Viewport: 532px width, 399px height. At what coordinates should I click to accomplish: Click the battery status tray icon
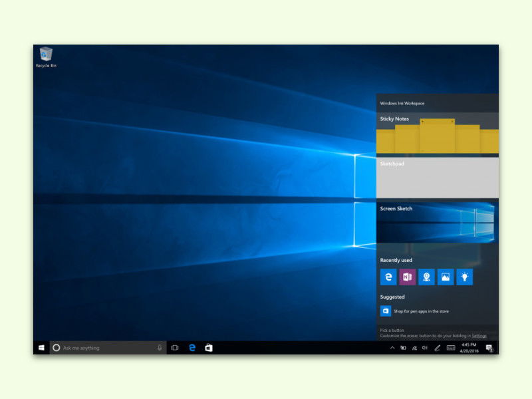coord(403,348)
